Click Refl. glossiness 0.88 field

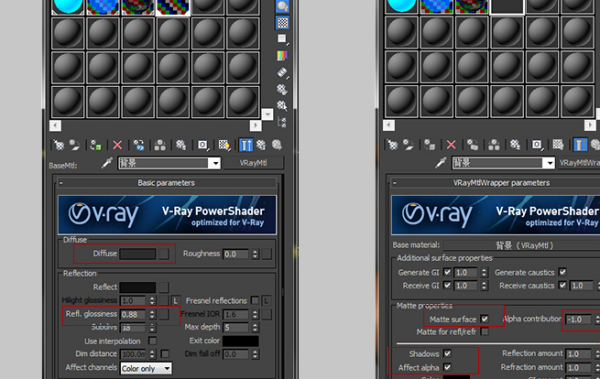tap(134, 315)
